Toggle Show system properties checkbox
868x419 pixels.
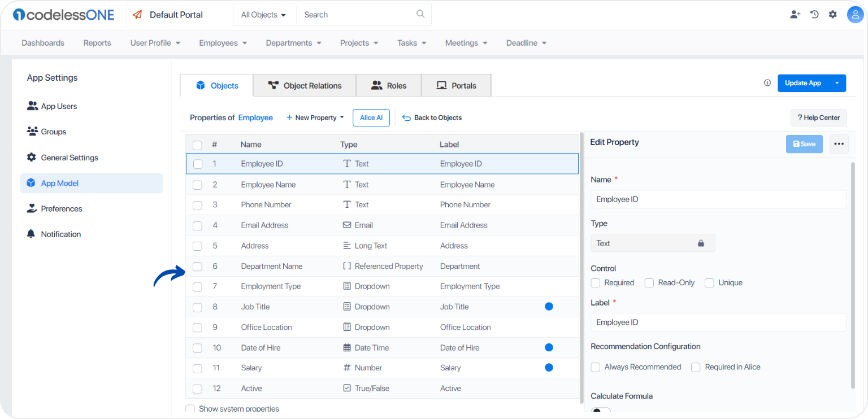[x=190, y=409]
